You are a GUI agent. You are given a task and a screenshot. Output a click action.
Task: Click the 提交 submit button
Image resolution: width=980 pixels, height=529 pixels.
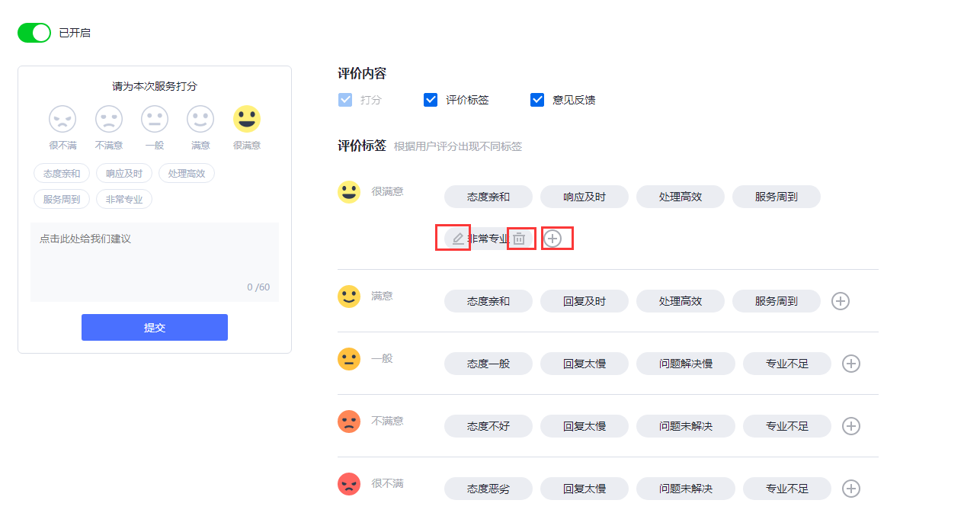tap(155, 327)
